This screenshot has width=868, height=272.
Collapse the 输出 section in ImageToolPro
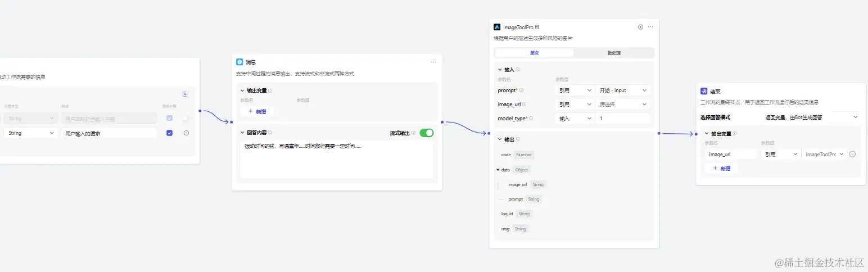(500, 139)
